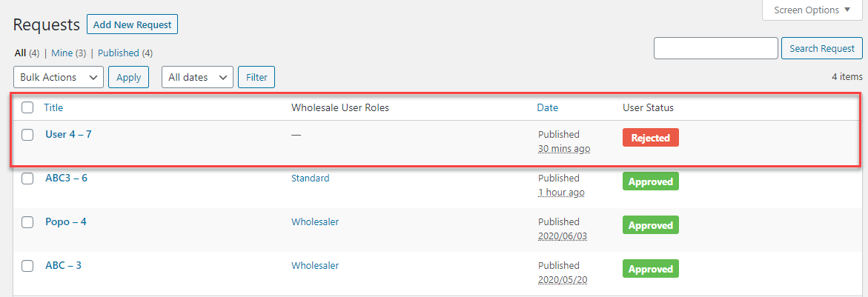Click Approved badge in Popo – 4 row
Image resolution: width=868 pixels, height=297 pixels.
(650, 225)
